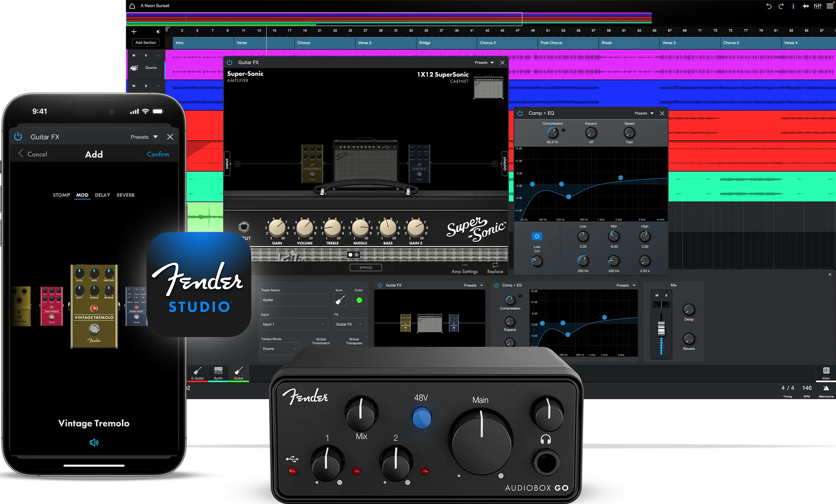Click the speaker icon near the timeline ruler
The image size is (836, 504).
[x=158, y=31]
